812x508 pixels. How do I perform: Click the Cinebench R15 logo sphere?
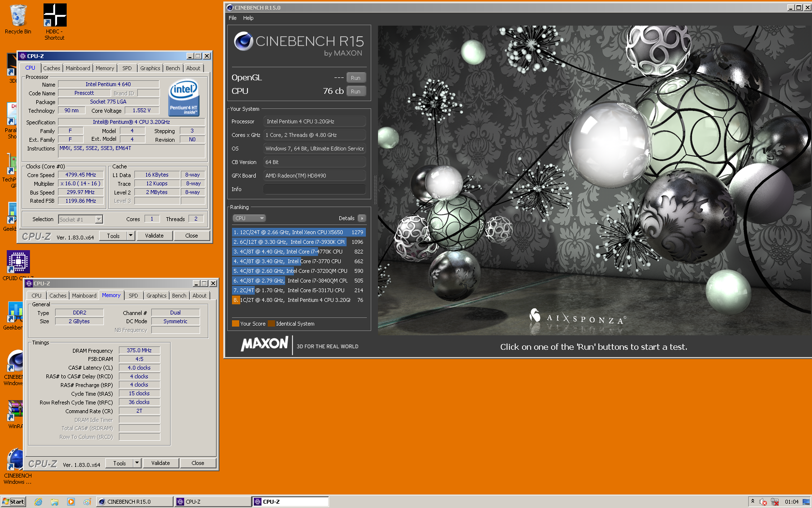tap(244, 42)
